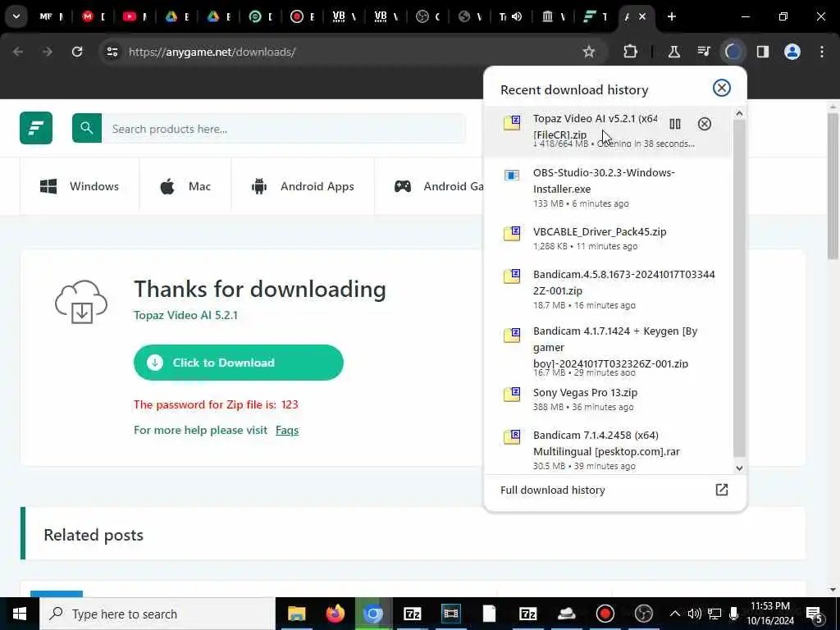The width and height of the screenshot is (840, 630).
Task: Switch to the tab playing audio
Action: [511, 16]
